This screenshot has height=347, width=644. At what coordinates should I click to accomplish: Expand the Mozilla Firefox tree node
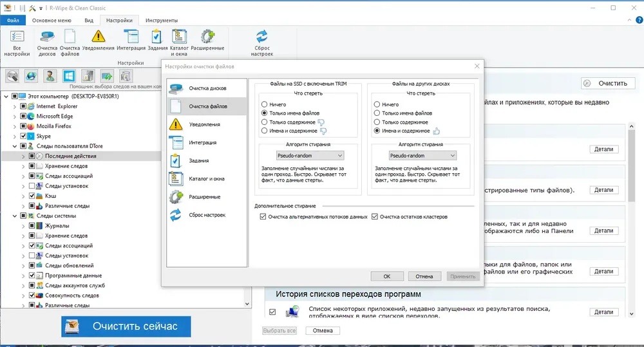pos(15,126)
